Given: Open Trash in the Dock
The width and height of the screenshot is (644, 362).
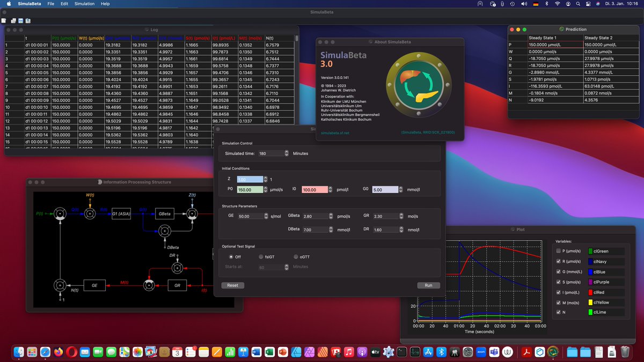Looking at the screenshot, I should 625,352.
